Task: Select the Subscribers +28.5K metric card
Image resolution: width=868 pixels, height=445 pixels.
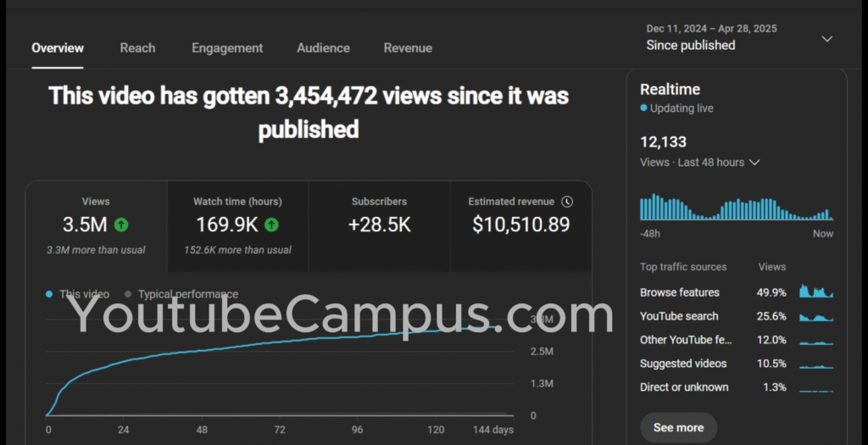Action: click(x=379, y=226)
